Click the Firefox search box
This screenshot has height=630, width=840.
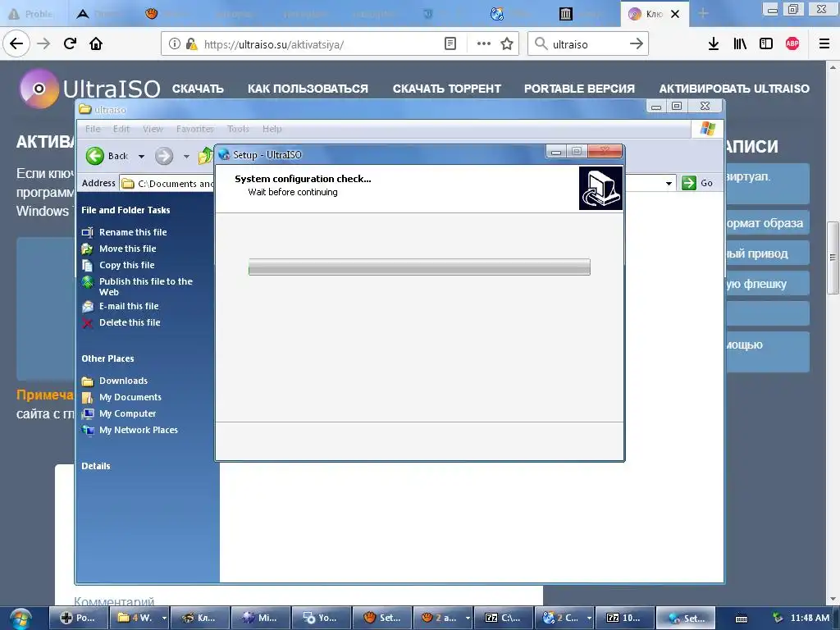pos(587,44)
